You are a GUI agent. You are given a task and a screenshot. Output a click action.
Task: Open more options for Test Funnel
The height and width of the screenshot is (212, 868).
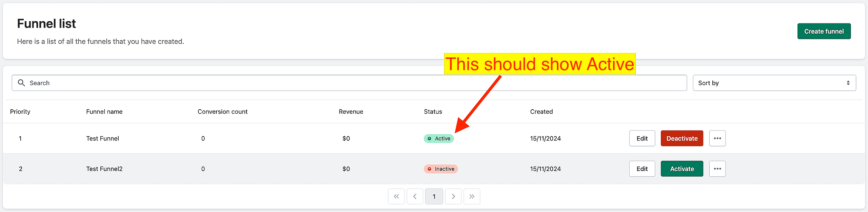click(x=717, y=138)
